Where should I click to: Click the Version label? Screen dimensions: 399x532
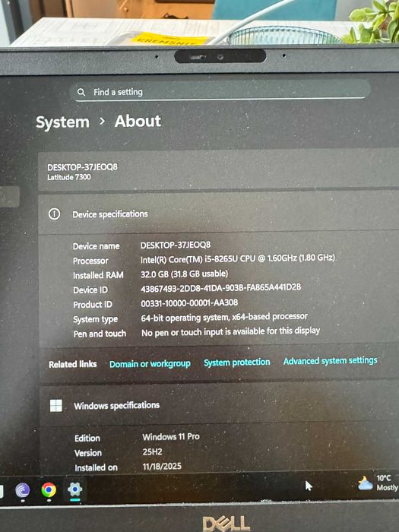(x=88, y=453)
